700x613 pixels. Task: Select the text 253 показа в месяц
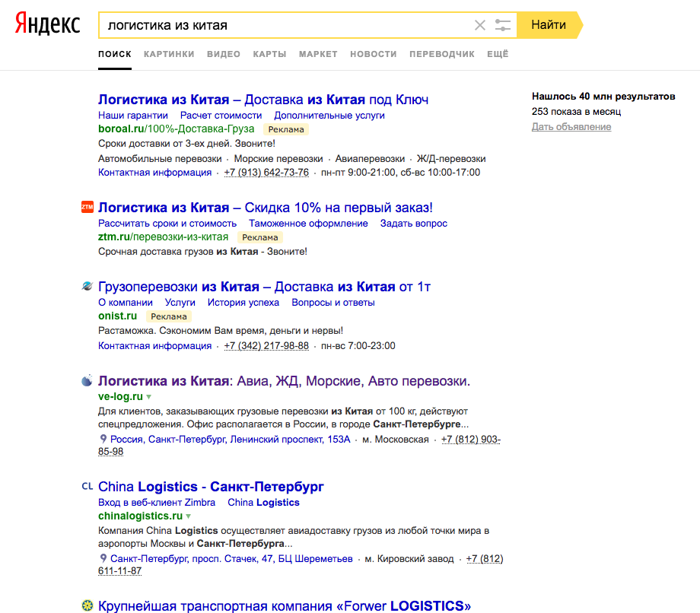pos(576,112)
